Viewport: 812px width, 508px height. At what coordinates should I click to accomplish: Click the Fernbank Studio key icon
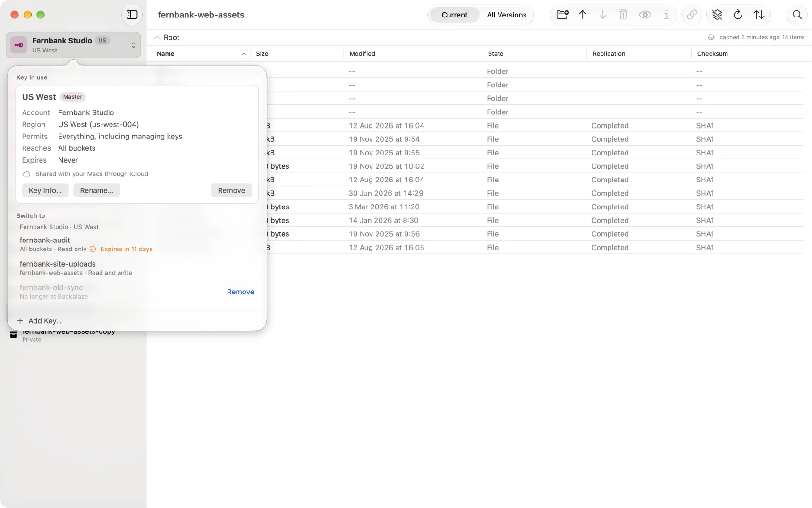point(19,45)
